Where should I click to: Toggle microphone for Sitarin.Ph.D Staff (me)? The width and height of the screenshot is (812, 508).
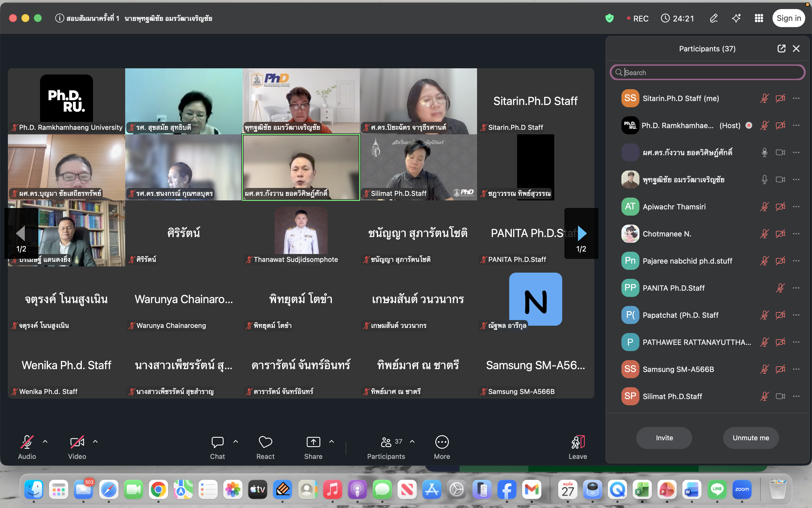(764, 98)
